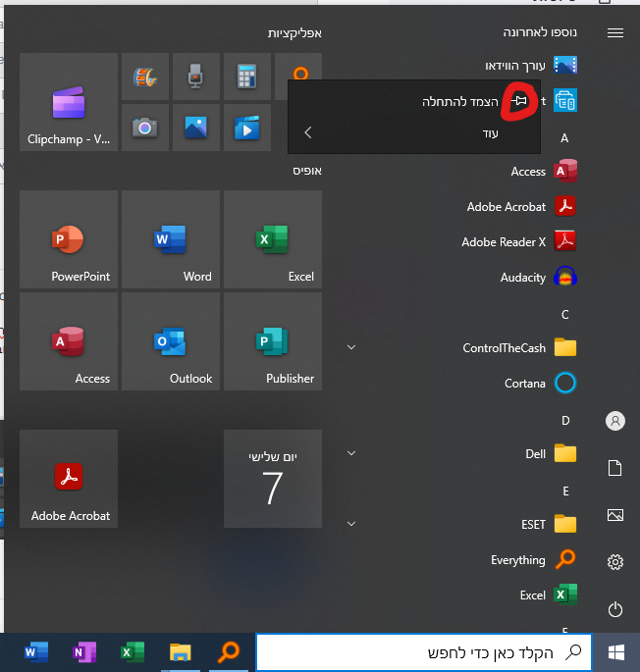Jump to the letter C section header
The image size is (640, 672).
(x=565, y=315)
